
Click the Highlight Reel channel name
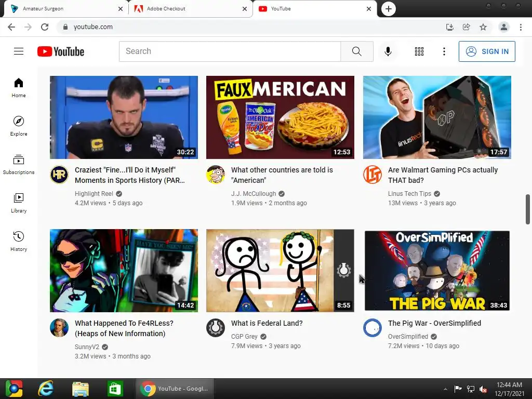click(94, 194)
